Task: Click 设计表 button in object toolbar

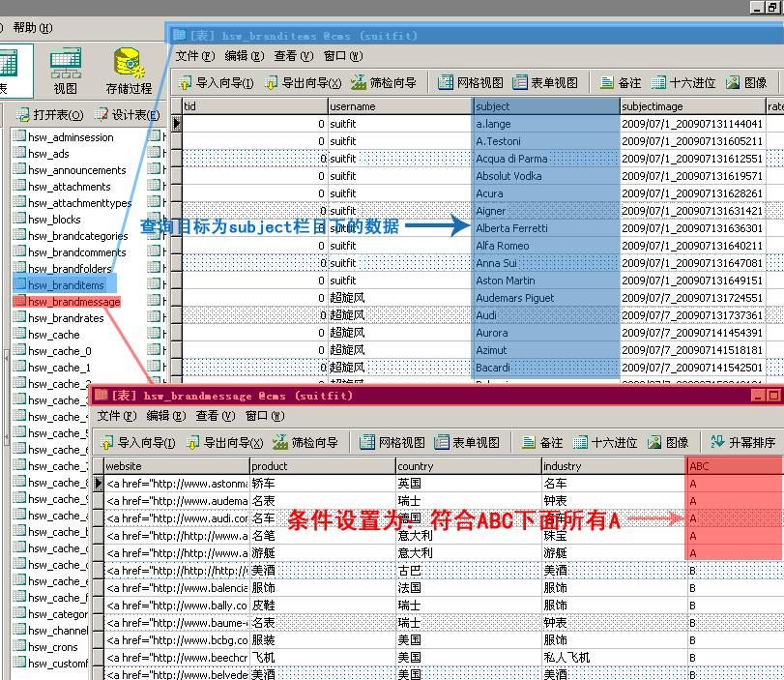Action: (x=128, y=114)
